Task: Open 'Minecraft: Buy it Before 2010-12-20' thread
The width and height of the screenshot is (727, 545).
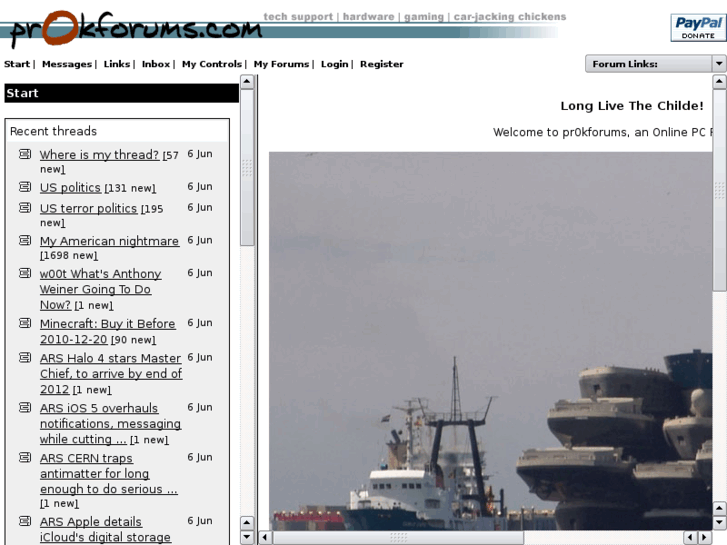Action: (108, 331)
